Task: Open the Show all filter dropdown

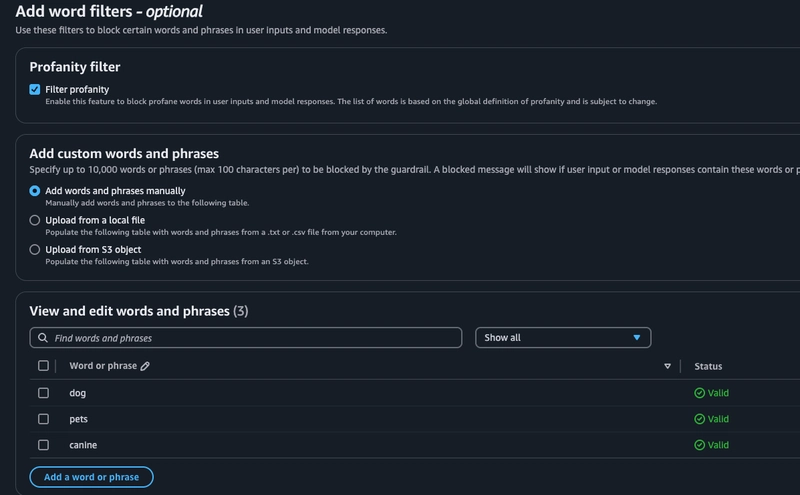Action: tap(563, 338)
